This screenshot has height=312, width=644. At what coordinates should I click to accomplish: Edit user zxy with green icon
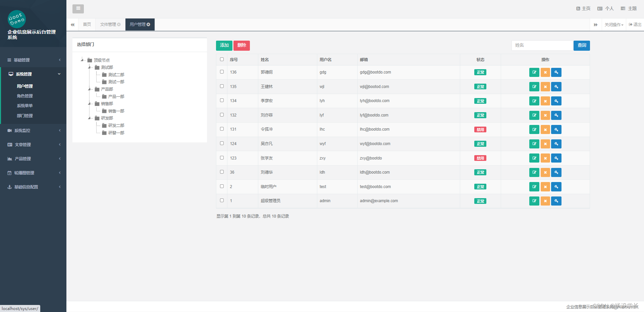coord(534,158)
